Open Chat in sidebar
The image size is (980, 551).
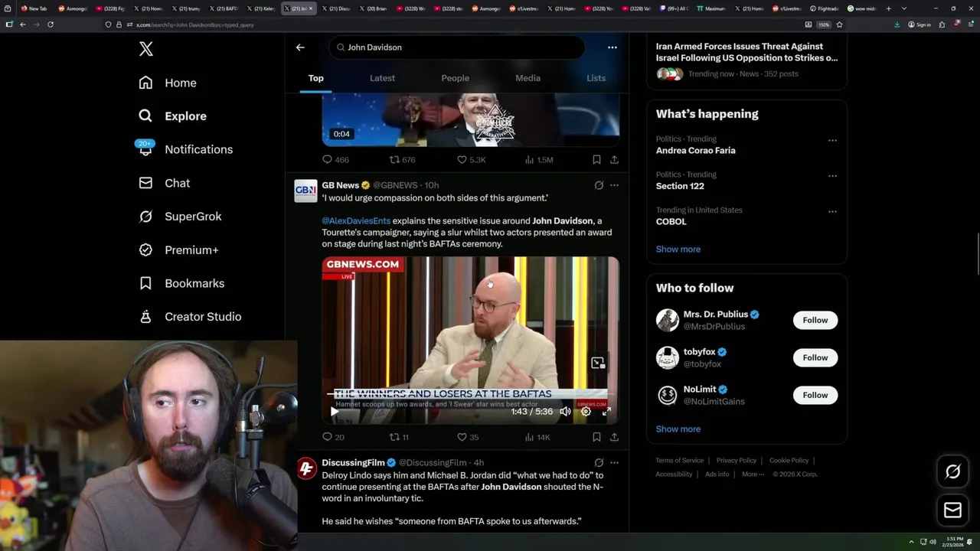[164, 183]
